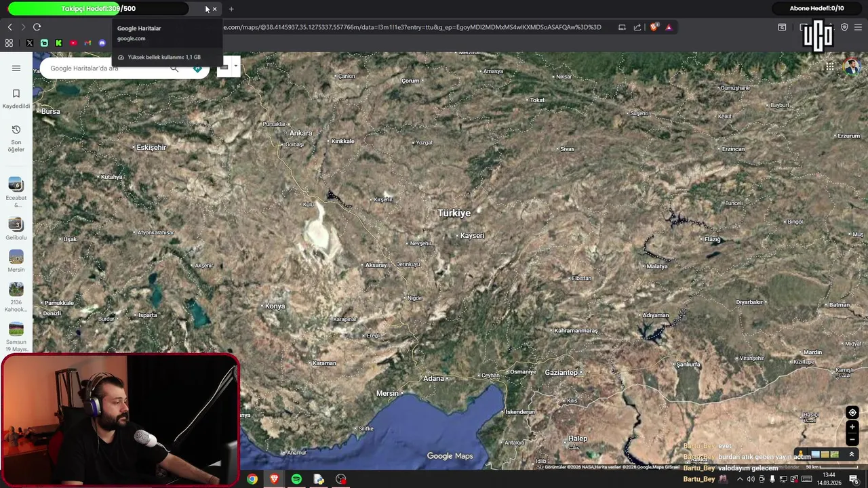Click the Sivas city label on map
Image resolution: width=868 pixels, height=488 pixels.
pyautogui.click(x=567, y=148)
